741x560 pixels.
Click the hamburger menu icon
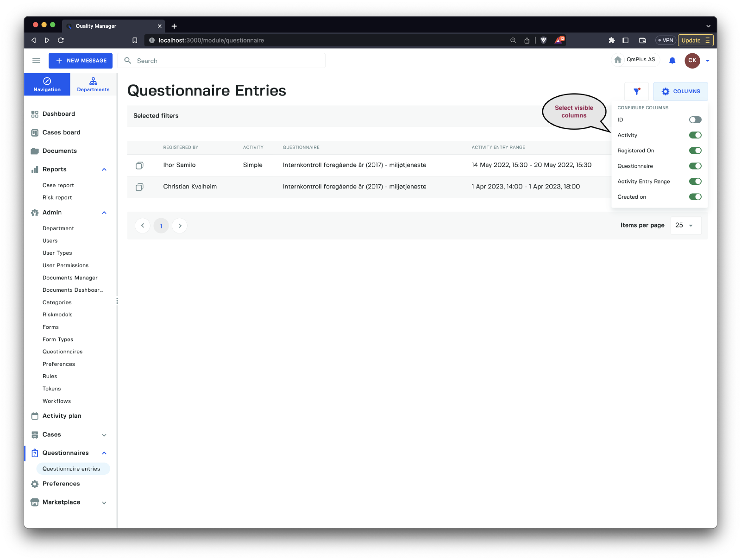pyautogui.click(x=36, y=61)
